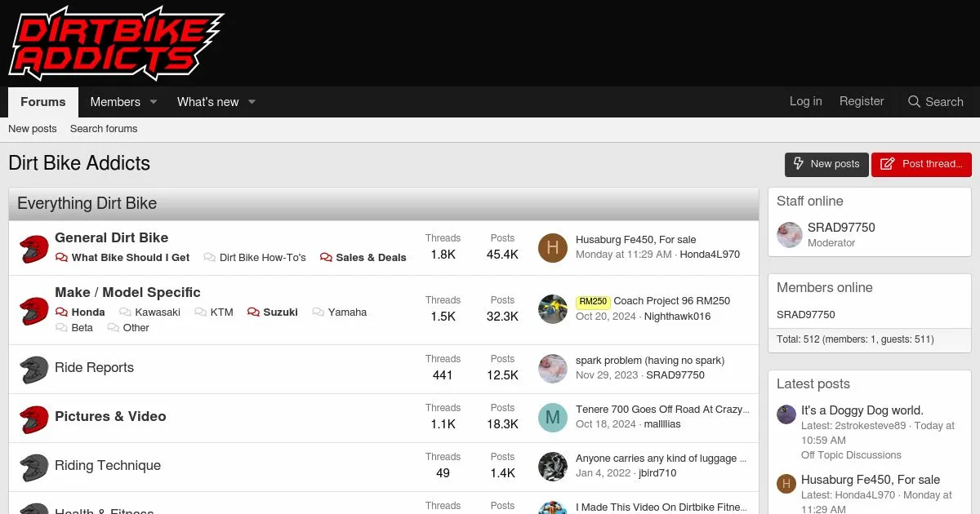Open the Beta sub-forum
The width and height of the screenshot is (980, 514).
click(x=82, y=327)
